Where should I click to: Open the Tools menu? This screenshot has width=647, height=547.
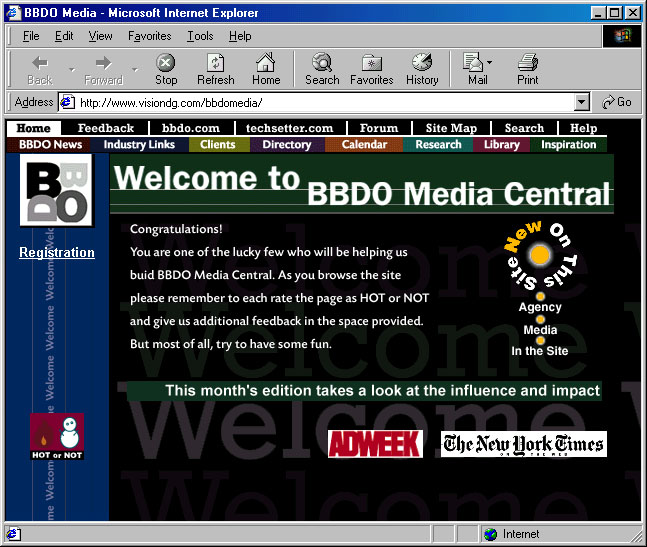(200, 36)
